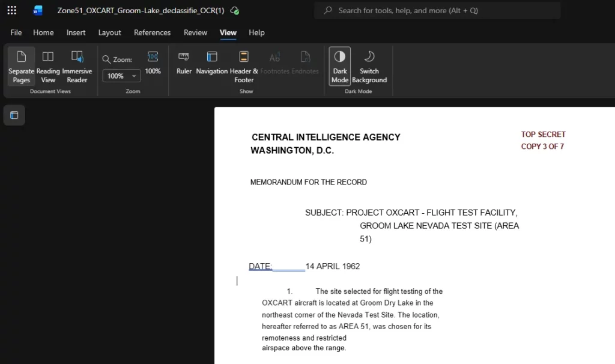The image size is (615, 364).
Task: Click the underlined DATE: label
Action: point(261,266)
